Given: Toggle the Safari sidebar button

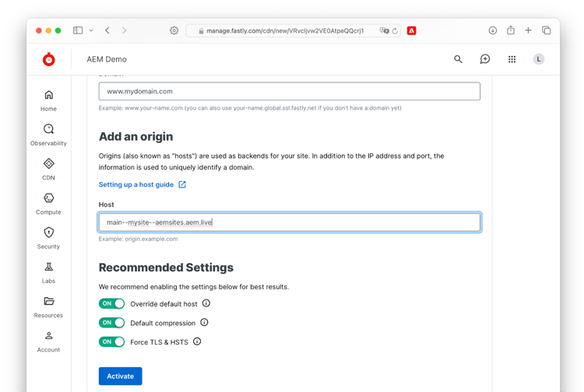Looking at the screenshot, I should tap(78, 30).
